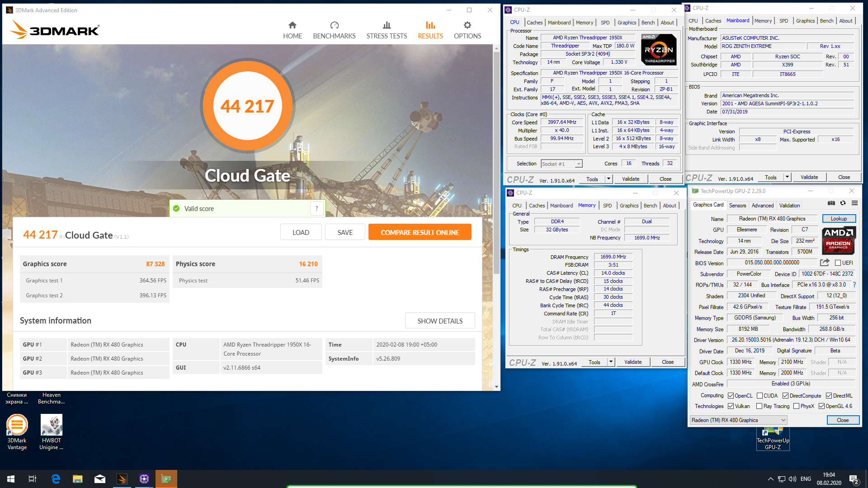Viewport: 868px width, 488px height.
Task: Open TechPowerUp GPU-Z desktop icon
Action: [x=773, y=439]
